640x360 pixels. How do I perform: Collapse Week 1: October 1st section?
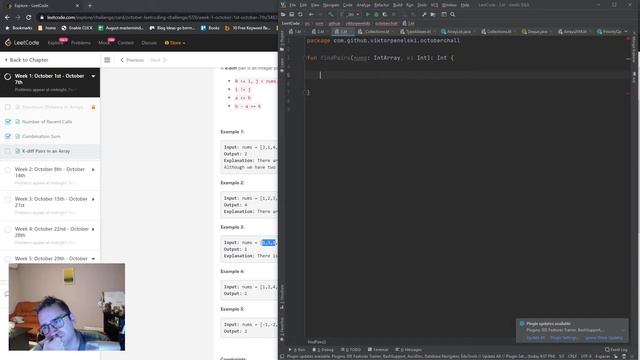click(93, 76)
